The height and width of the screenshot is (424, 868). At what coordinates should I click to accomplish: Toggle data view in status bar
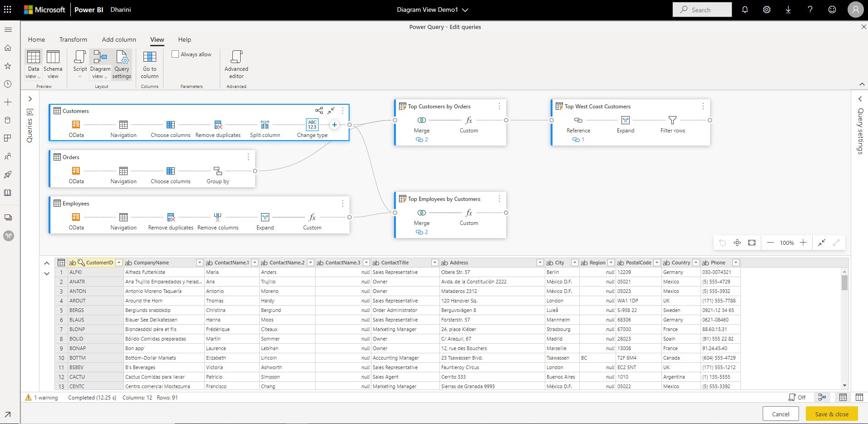843,397
